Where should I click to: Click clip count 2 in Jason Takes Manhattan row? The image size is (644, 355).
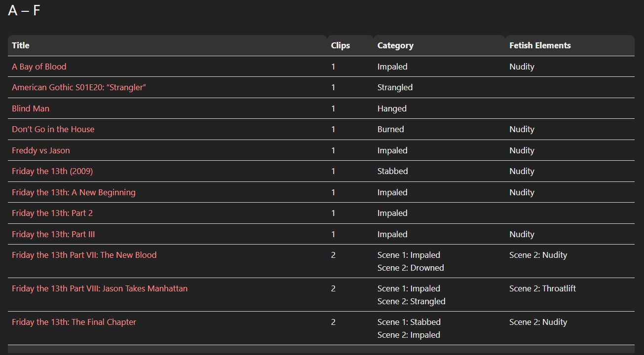333,288
